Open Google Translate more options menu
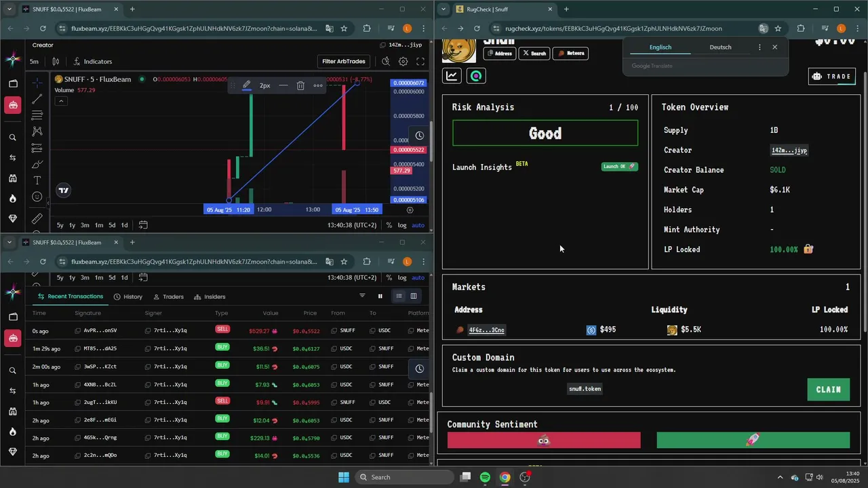The width and height of the screenshot is (868, 488). tap(759, 47)
